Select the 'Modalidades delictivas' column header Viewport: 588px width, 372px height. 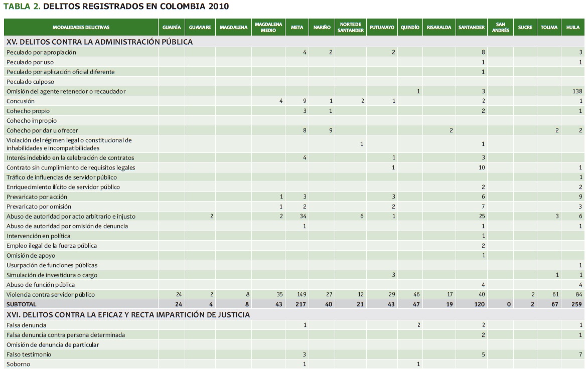(81, 28)
